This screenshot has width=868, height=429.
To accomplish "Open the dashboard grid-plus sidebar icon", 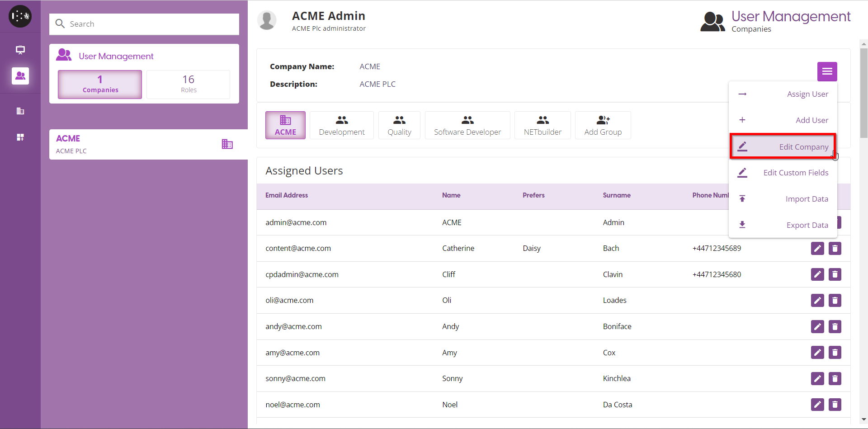I will 20,137.
